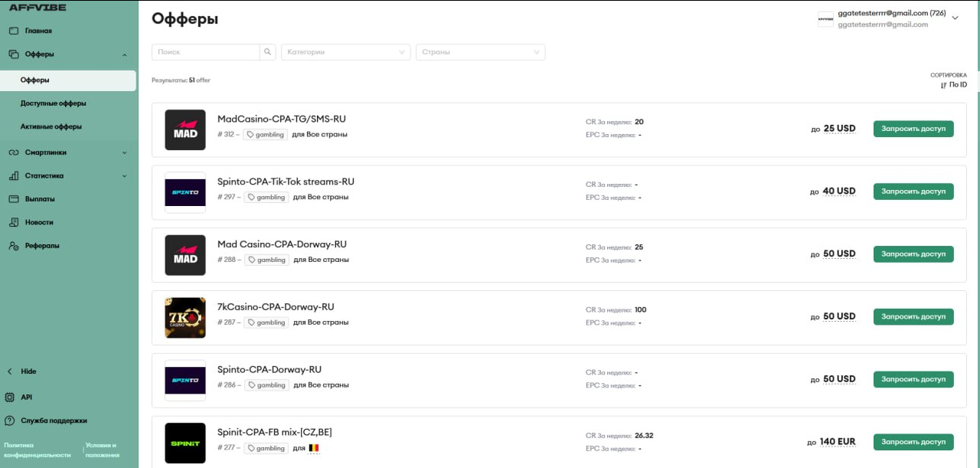Open Условия и положения link
Image resolution: width=980 pixels, height=468 pixels.
(103, 450)
